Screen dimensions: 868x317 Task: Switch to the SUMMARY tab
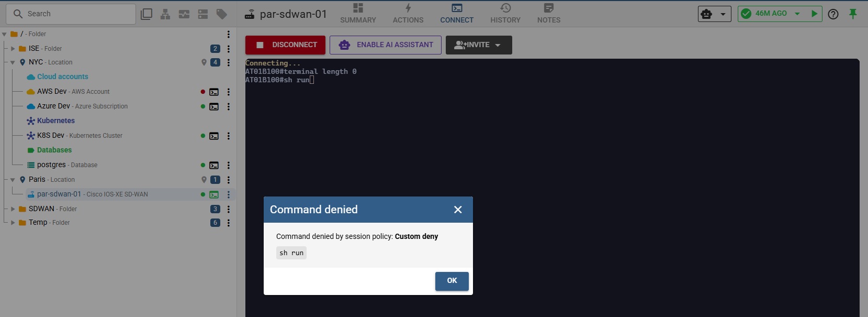pos(358,14)
